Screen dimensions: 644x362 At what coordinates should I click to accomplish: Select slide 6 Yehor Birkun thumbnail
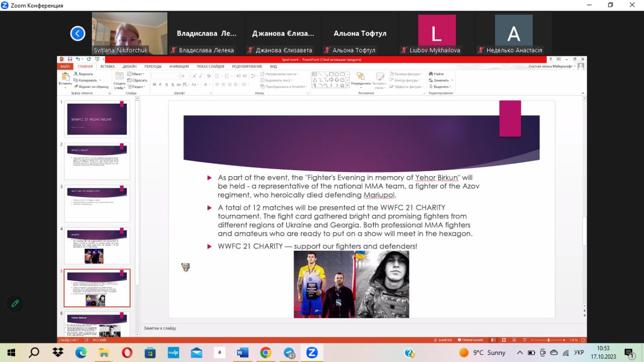coord(97,325)
